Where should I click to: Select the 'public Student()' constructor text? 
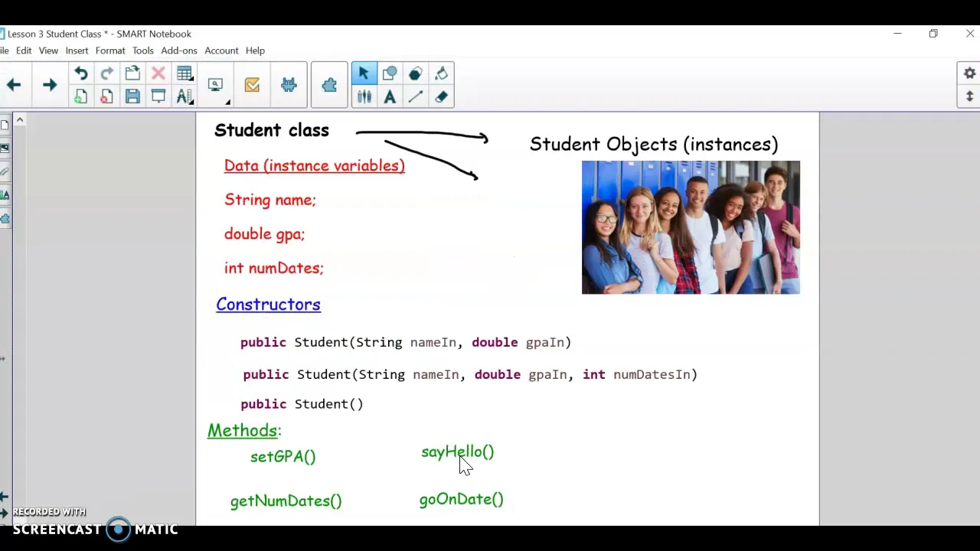click(302, 404)
